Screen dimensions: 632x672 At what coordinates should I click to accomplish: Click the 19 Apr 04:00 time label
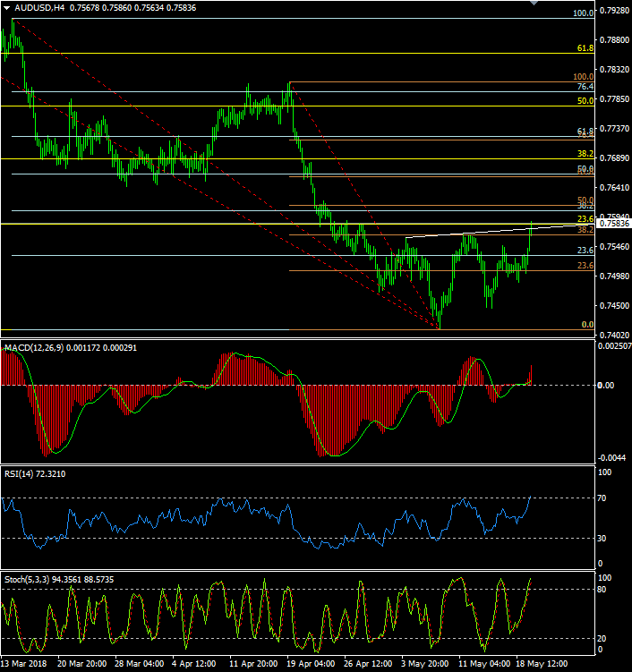pyautogui.click(x=312, y=665)
